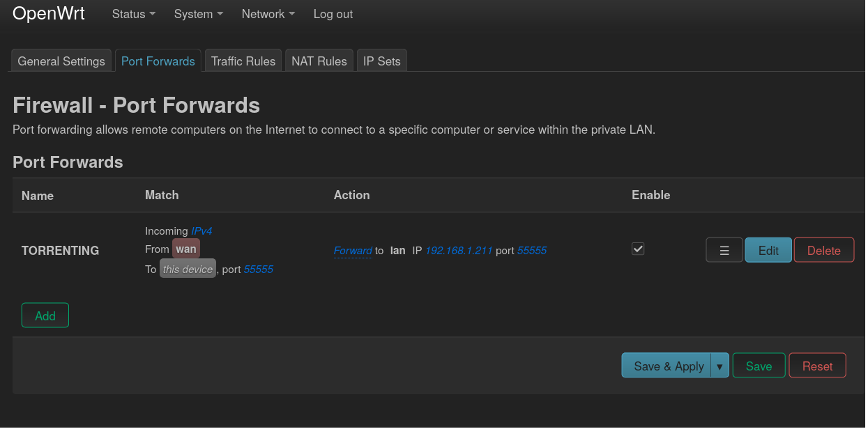
Task: Click Log out
Action: 333,14
